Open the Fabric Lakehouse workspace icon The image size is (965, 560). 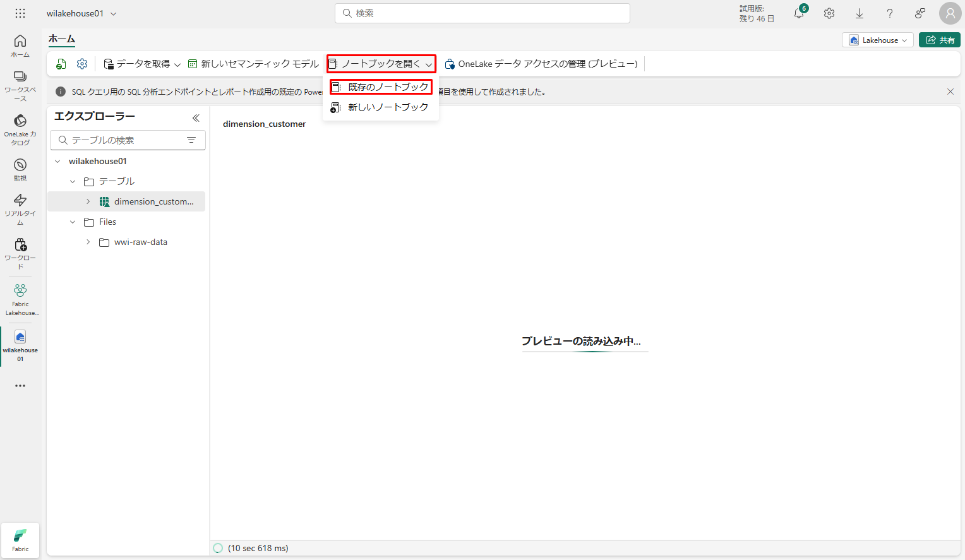coord(20,300)
